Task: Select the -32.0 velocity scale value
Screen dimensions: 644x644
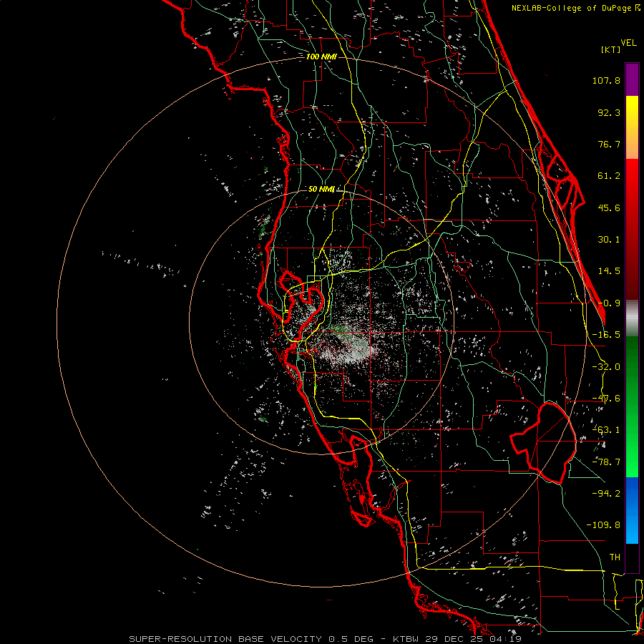Action: pyautogui.click(x=606, y=367)
